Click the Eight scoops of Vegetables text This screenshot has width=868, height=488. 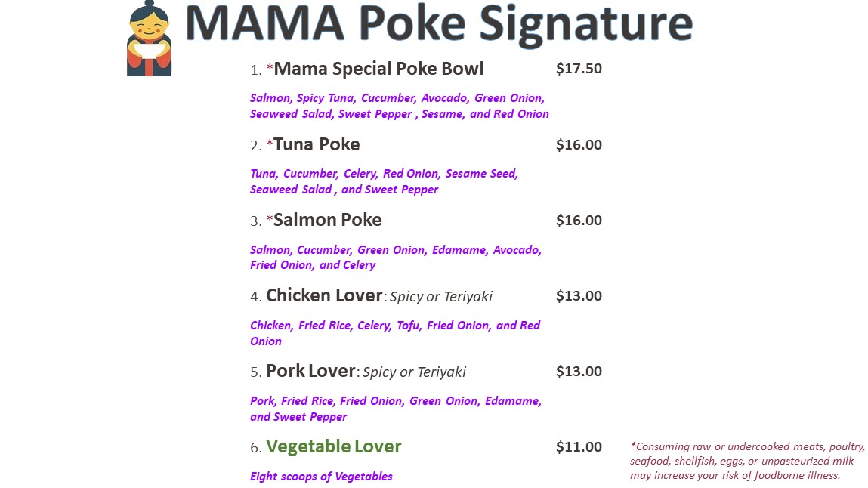(321, 477)
